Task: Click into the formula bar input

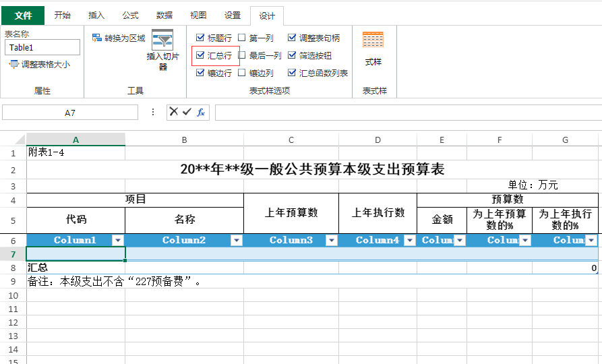Action: click(x=408, y=113)
